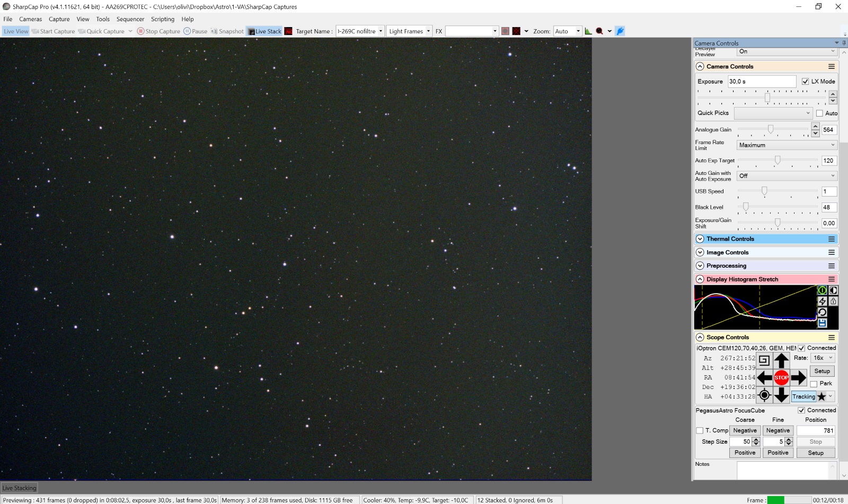This screenshot has height=504, width=848.
Task: Enable the Park checkbox
Action: click(x=814, y=384)
